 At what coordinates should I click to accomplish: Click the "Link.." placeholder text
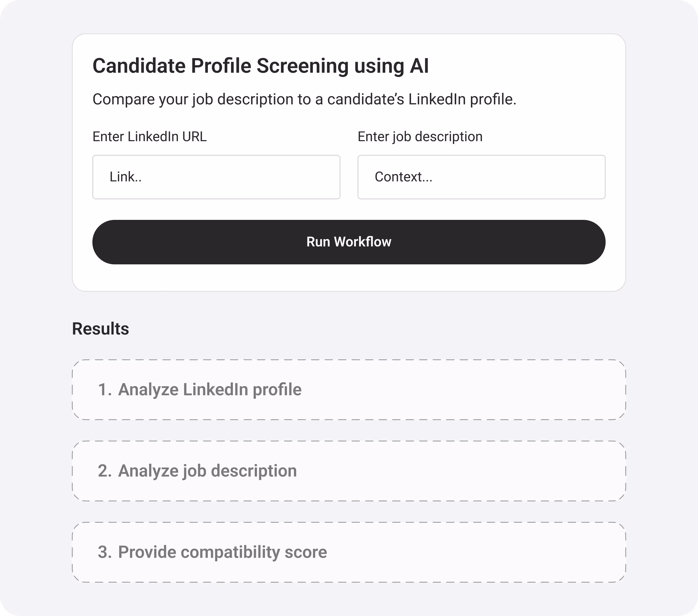point(125,177)
